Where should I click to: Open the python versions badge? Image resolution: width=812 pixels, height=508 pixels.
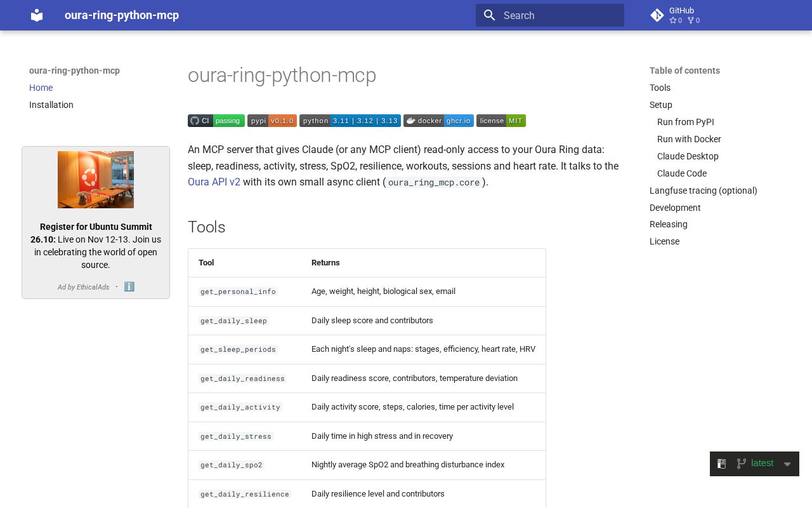[350, 121]
